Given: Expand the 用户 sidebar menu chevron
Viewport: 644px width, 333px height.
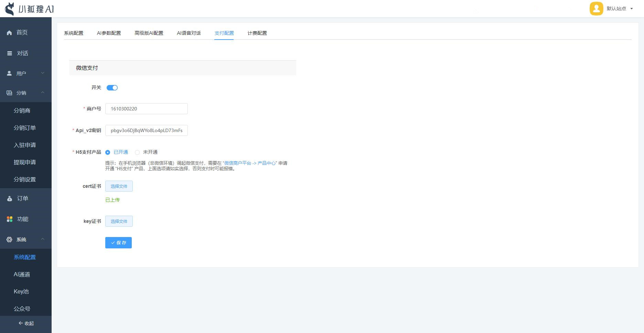Looking at the screenshot, I should (x=43, y=73).
